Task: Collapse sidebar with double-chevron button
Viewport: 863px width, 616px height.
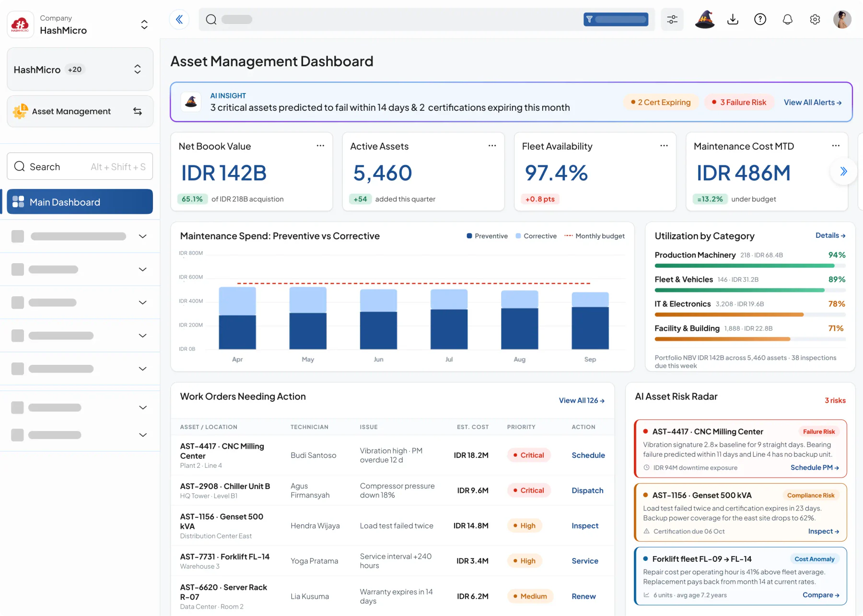Action: tap(179, 19)
